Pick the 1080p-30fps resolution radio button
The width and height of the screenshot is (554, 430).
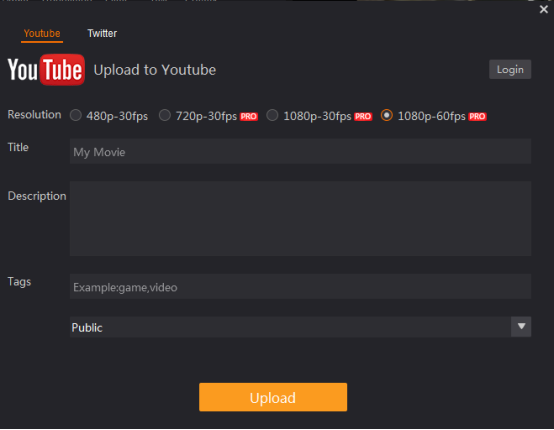point(272,115)
